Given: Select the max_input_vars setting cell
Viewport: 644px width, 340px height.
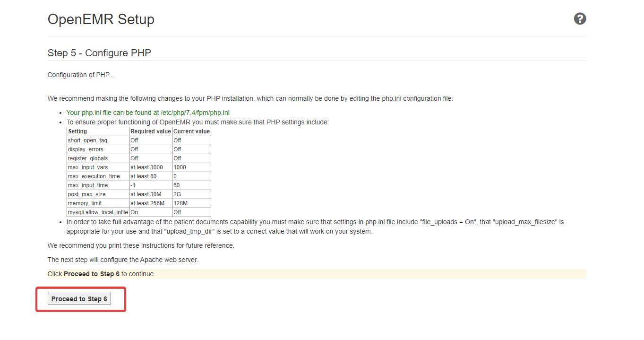Looking at the screenshot, I should tap(98, 167).
